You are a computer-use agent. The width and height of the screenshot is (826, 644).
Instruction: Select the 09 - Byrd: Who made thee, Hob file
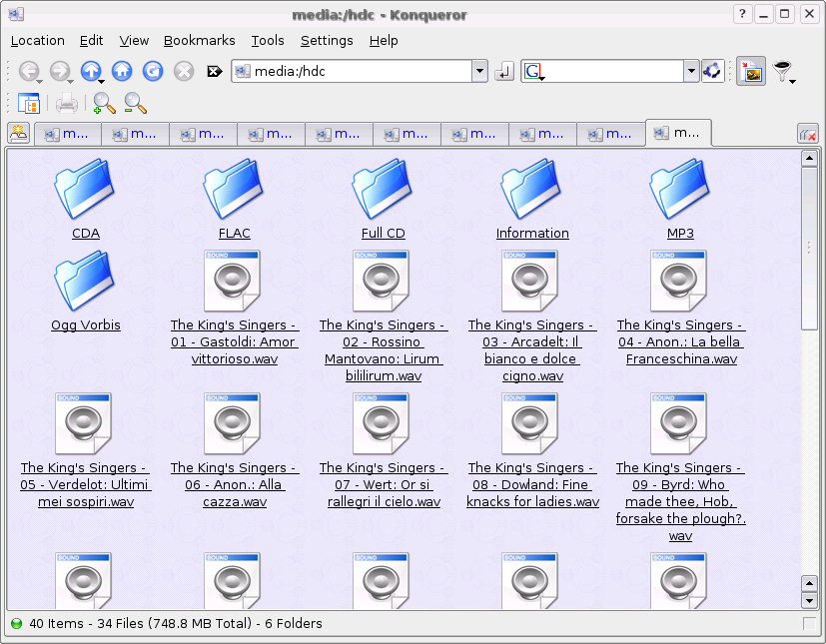point(680,467)
